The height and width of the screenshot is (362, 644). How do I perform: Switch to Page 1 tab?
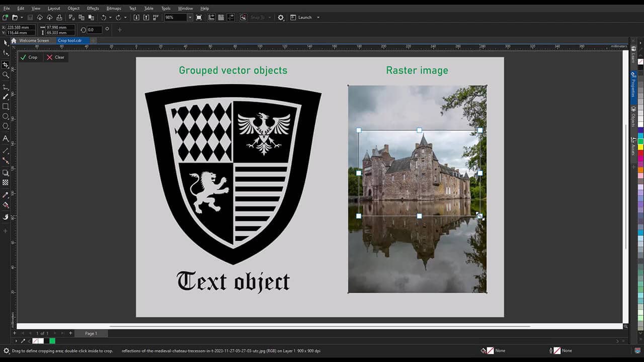pos(91,333)
